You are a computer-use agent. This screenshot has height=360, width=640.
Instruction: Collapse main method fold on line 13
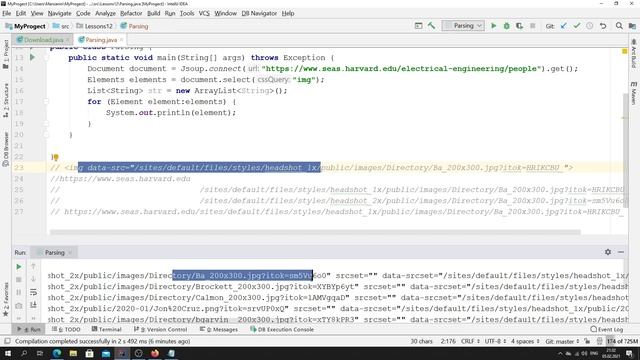[46, 58]
